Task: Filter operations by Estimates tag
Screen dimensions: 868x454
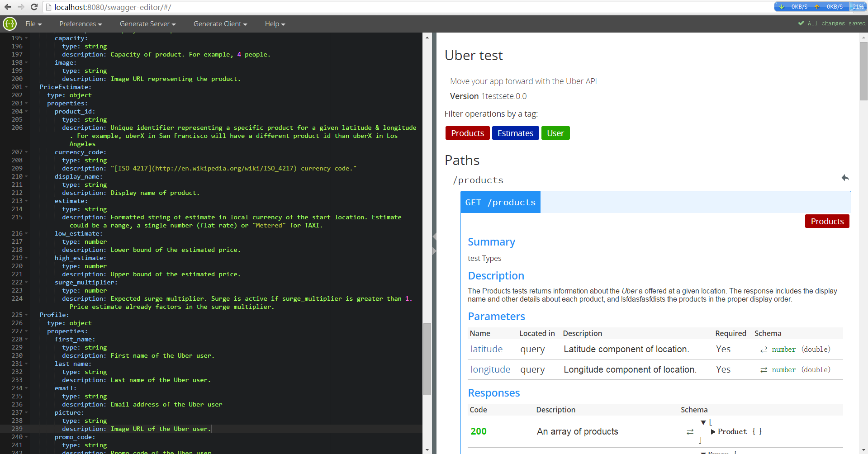Action: coord(515,133)
